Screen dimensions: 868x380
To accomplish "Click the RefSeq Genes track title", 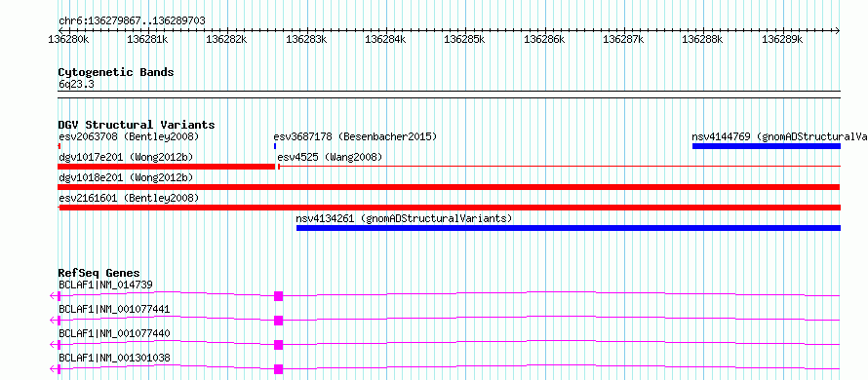I will (99, 273).
